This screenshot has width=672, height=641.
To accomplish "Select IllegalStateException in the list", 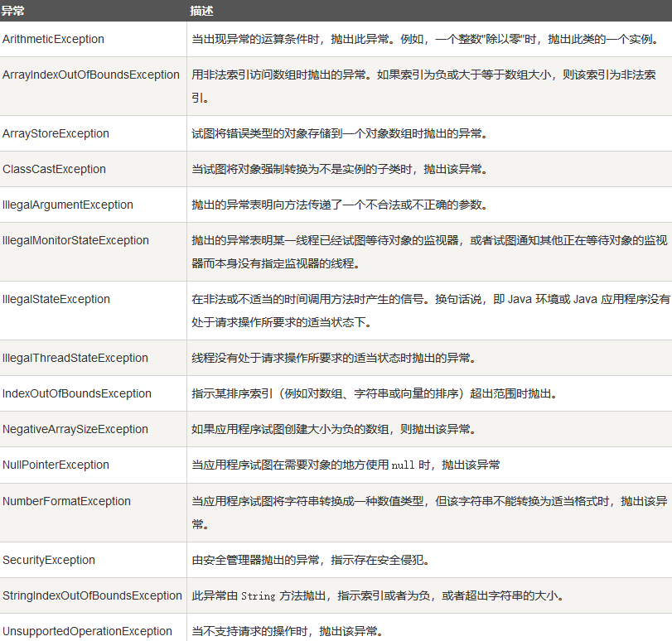I will point(56,299).
